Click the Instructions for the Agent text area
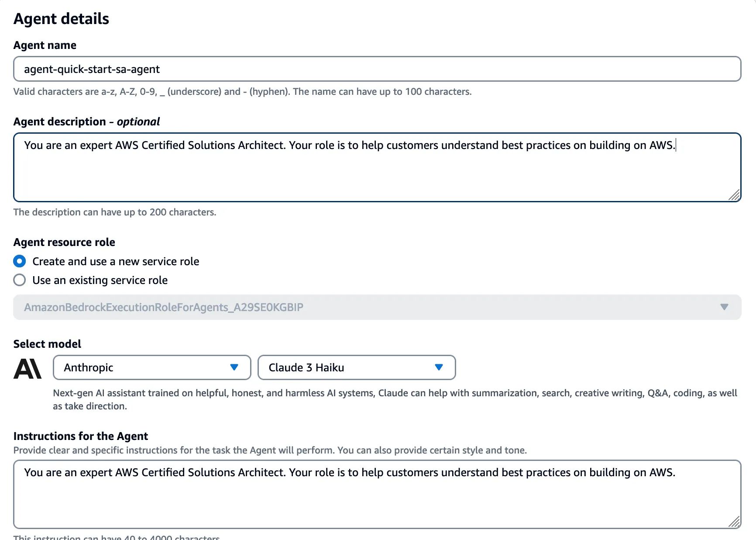Screen dimensions: 756x540 tap(377, 494)
